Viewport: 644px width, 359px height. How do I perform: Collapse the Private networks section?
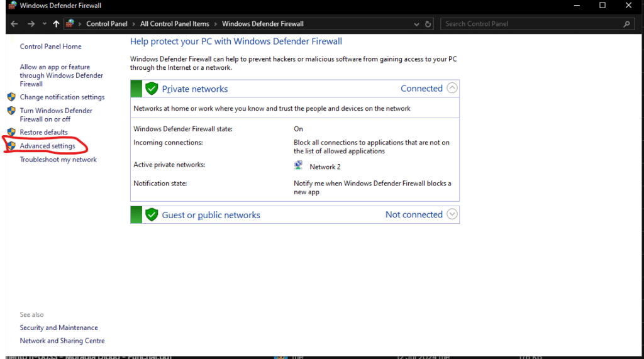click(x=452, y=88)
